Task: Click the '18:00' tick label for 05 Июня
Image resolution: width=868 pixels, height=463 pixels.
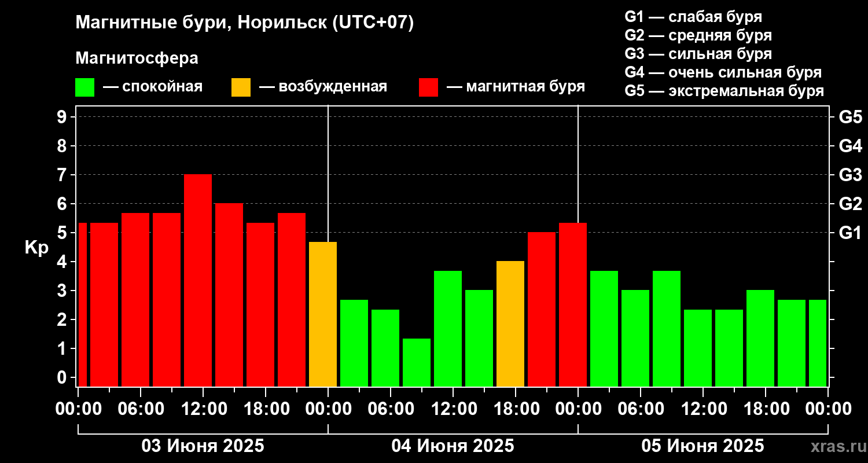Action: tap(766, 409)
